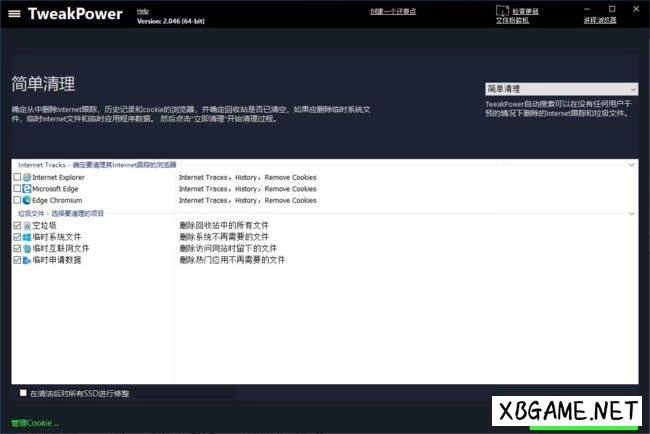Tick the SSD trim after cleaning checkbox
Viewport: 650px width, 434px height.
pyautogui.click(x=23, y=393)
